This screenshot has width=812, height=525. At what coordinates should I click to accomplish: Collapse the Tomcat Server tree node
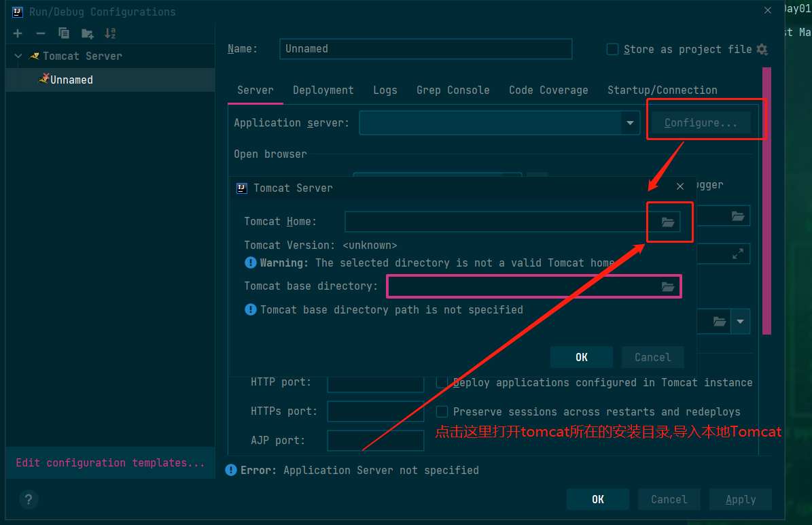tap(18, 56)
